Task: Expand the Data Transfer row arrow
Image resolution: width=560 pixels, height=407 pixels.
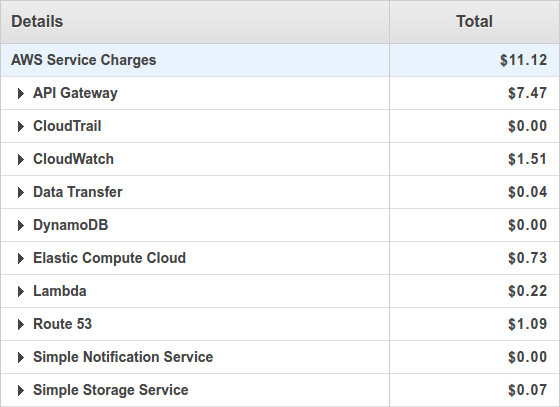Action: (21, 192)
